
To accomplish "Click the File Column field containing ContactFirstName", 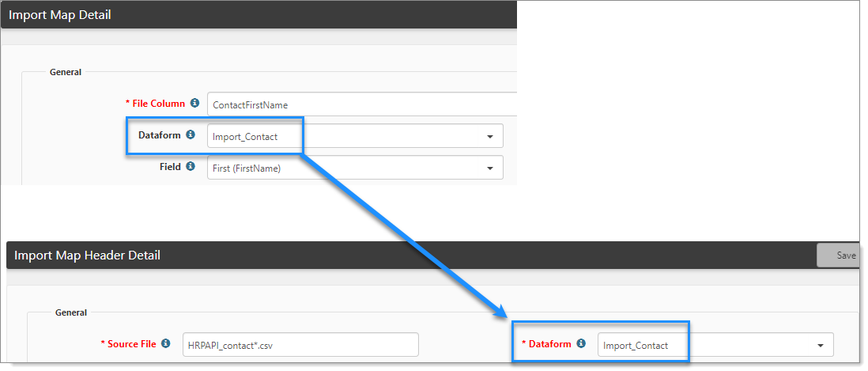I will point(360,104).
